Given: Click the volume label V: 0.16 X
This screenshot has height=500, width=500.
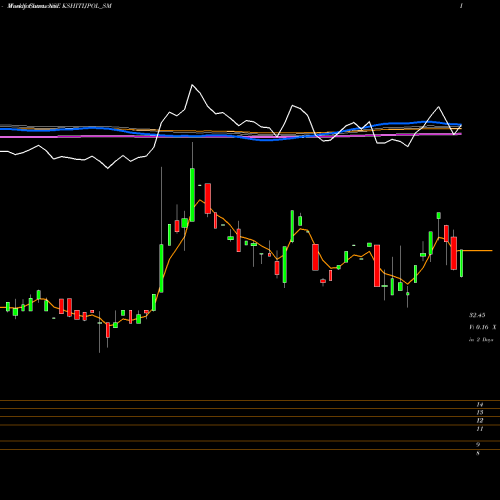Looking at the screenshot, I should pyautogui.click(x=482, y=327).
